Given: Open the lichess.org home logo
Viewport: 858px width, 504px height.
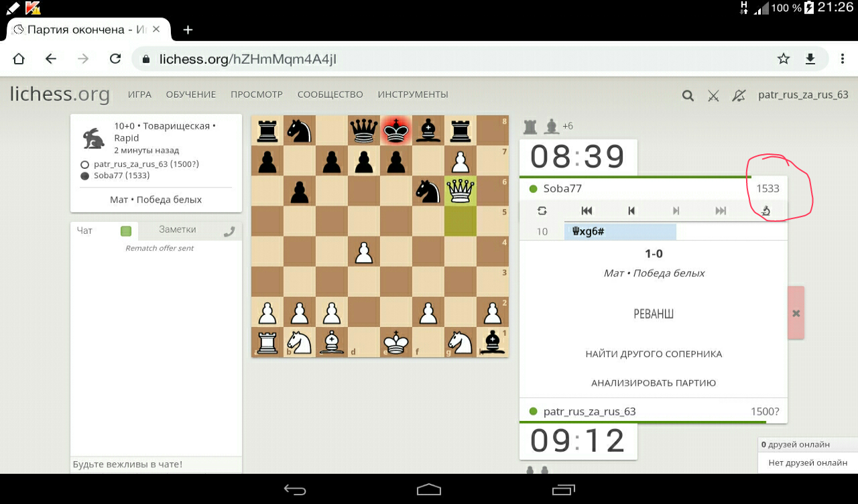Looking at the screenshot, I should pyautogui.click(x=60, y=94).
